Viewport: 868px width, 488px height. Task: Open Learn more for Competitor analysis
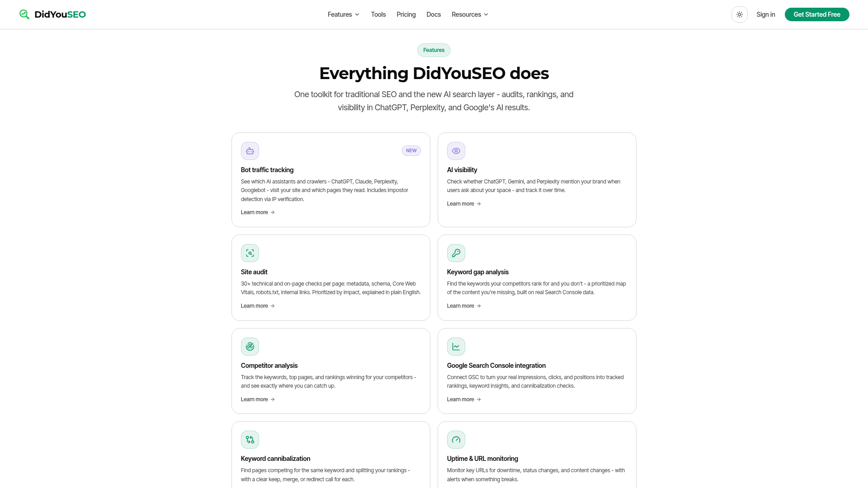pos(258,399)
